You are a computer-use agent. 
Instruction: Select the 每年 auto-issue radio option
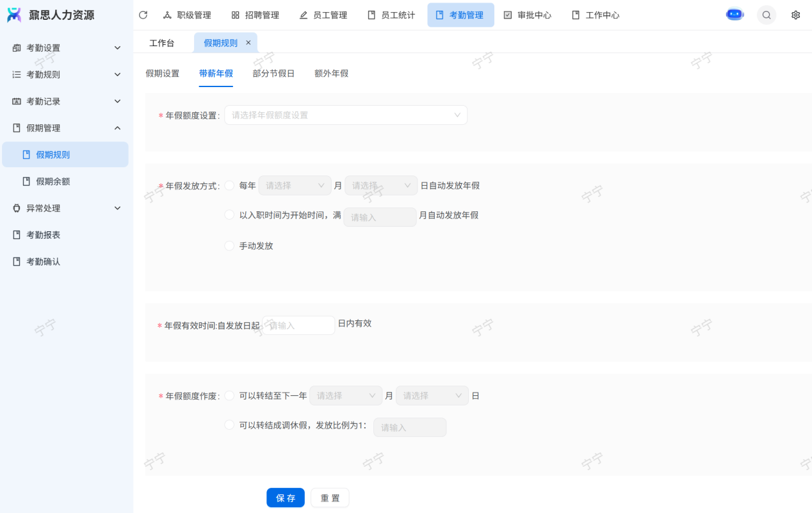point(229,186)
